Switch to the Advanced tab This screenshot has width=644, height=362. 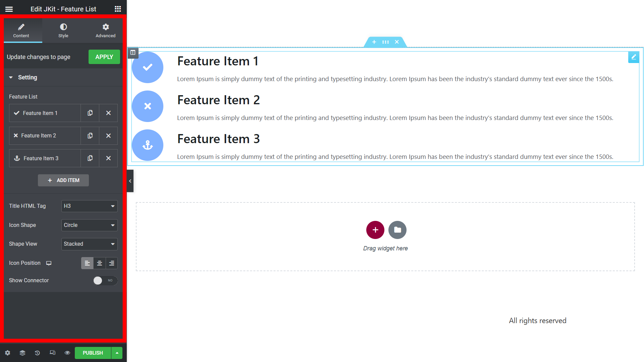[x=106, y=31]
